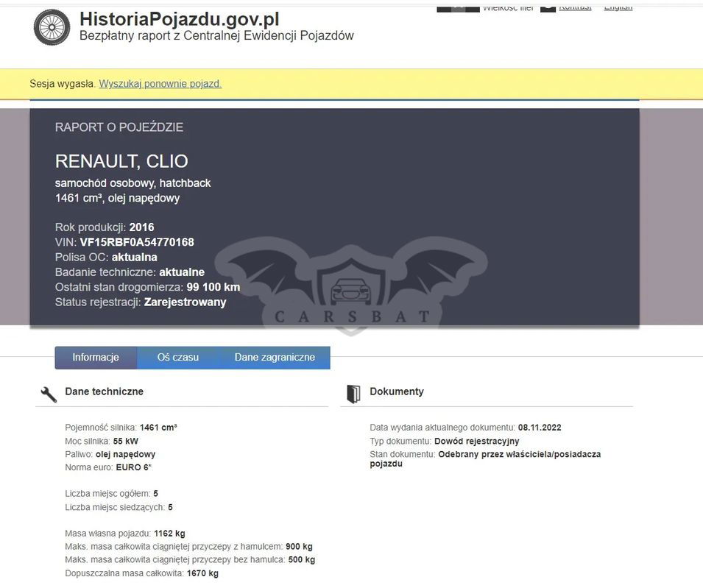Click the Dane techniczne section heading
This screenshot has width=703, height=588.
point(104,392)
